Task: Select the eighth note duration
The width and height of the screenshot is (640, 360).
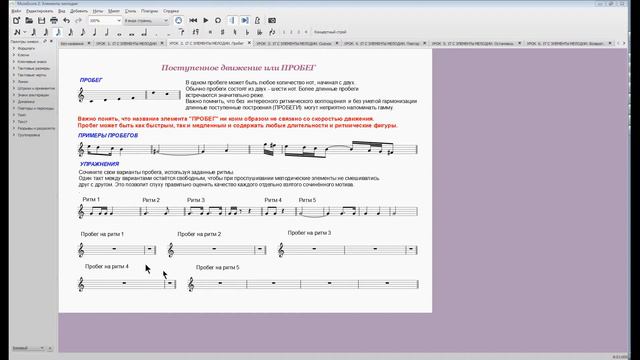Action: point(83,32)
